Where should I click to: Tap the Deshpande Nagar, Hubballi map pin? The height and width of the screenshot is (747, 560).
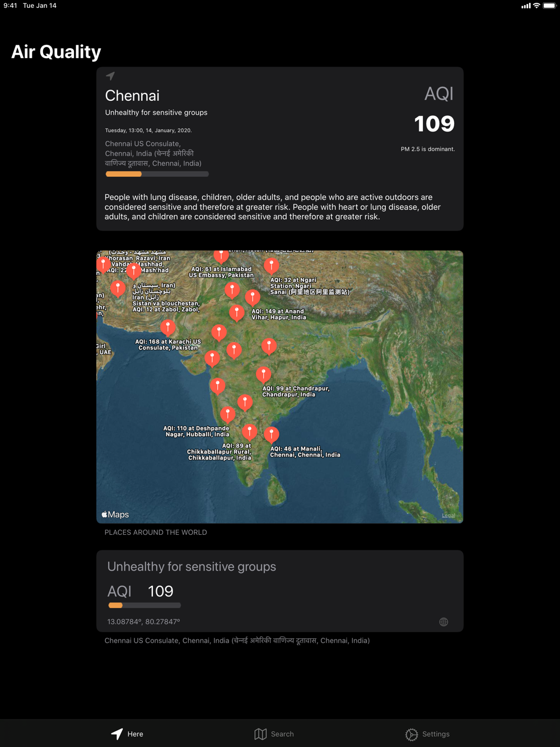227,414
